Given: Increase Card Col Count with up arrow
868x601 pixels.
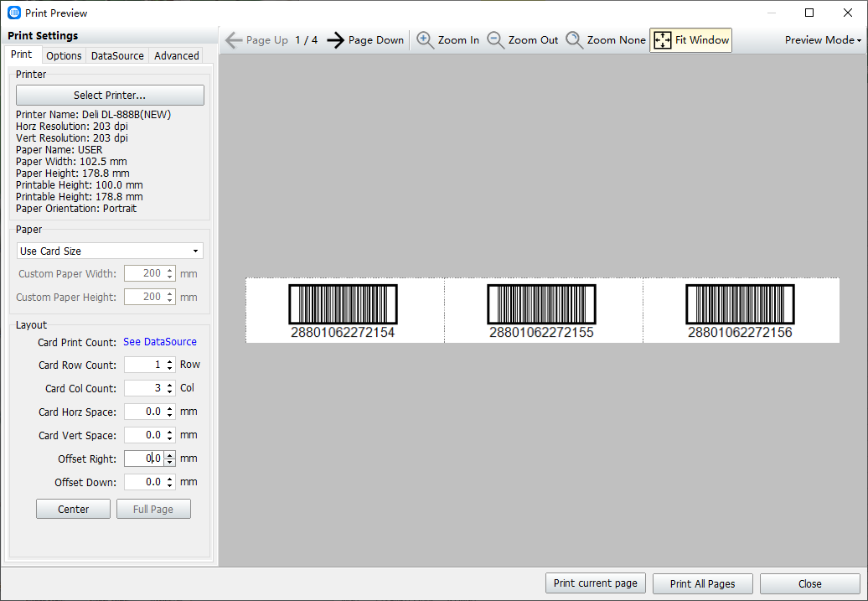Looking at the screenshot, I should tap(170, 385).
